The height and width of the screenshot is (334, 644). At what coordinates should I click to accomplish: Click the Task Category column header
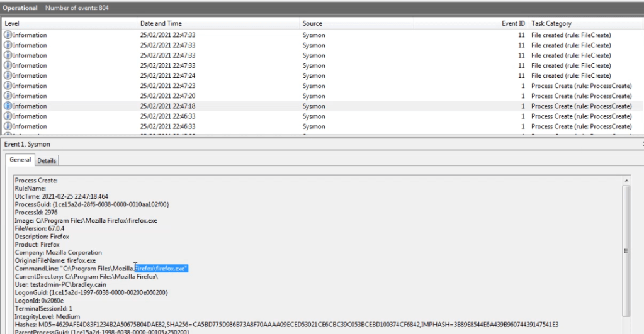tap(579, 23)
